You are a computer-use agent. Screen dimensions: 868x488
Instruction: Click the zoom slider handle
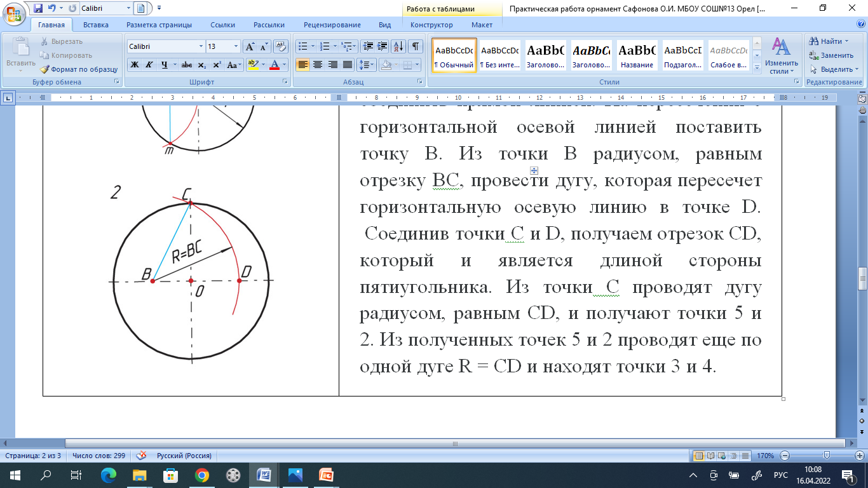pos(827,456)
